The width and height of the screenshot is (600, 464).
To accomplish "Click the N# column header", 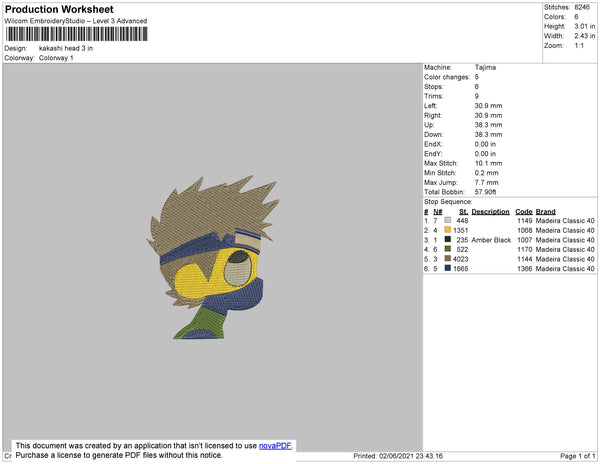I will [437, 212].
